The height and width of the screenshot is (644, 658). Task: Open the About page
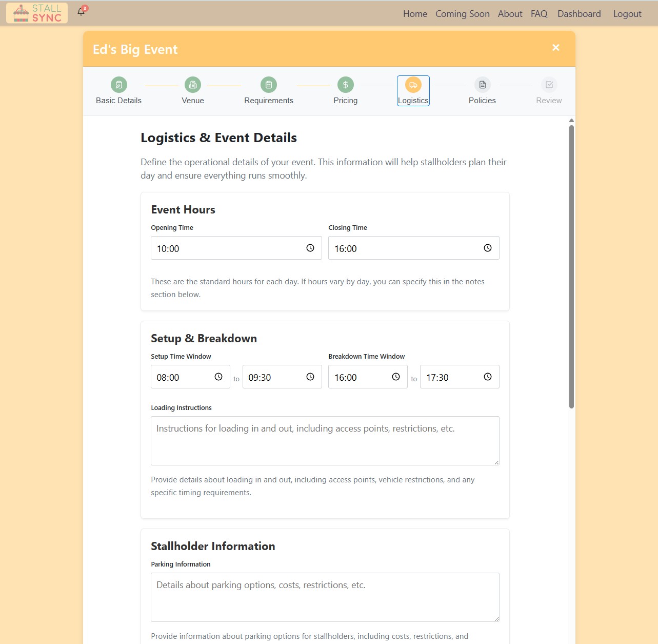[x=510, y=14]
